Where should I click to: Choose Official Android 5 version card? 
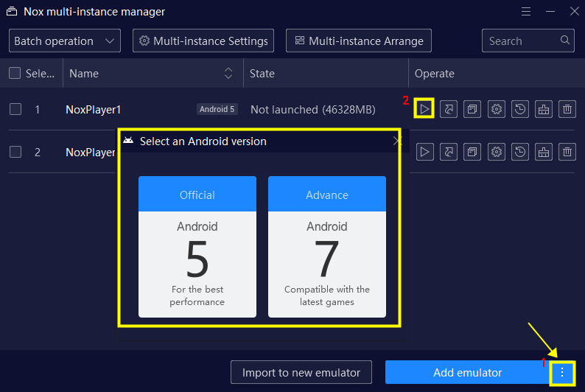(x=197, y=247)
